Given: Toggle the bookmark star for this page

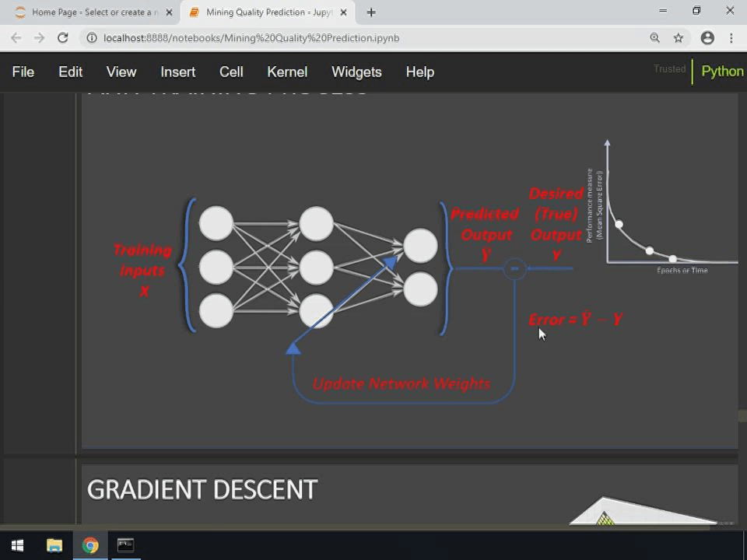Looking at the screenshot, I should [x=678, y=37].
